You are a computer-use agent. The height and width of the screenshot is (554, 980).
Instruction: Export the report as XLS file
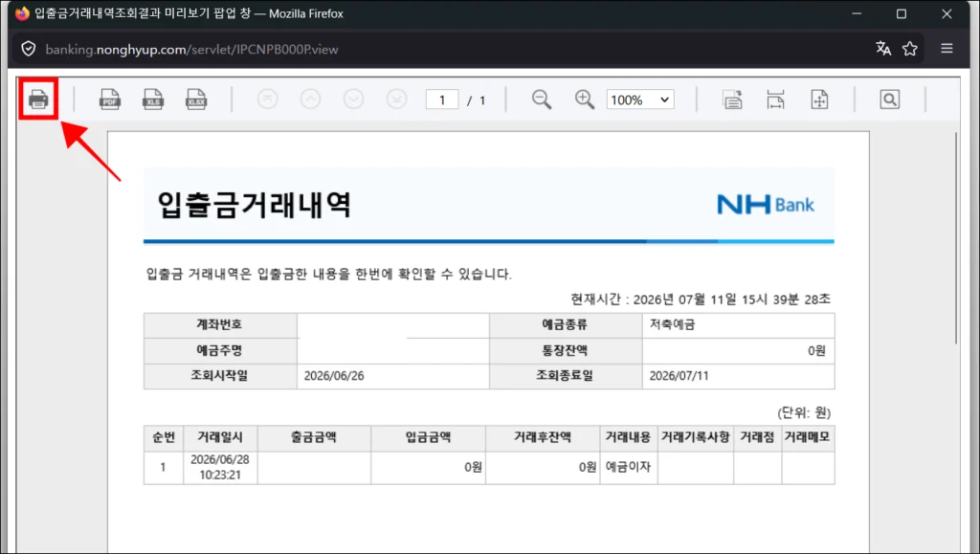(x=153, y=100)
